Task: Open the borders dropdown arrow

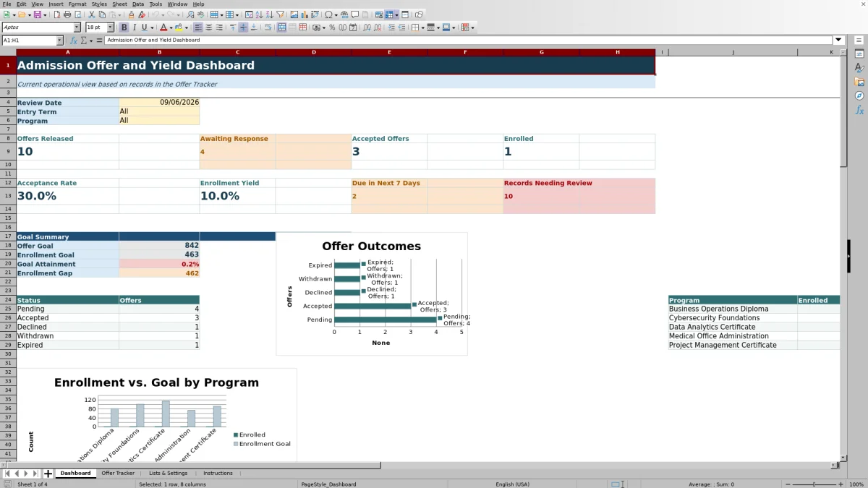Action: [x=422, y=27]
